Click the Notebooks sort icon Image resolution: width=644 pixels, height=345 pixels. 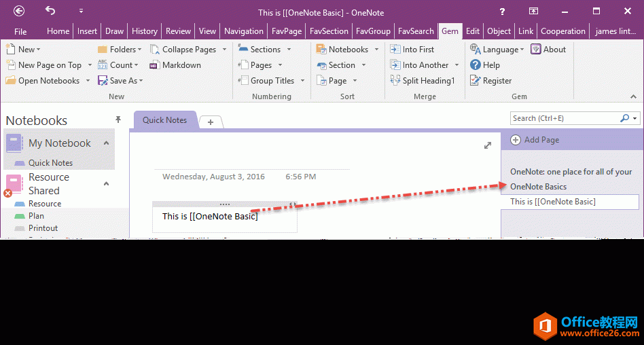[321, 50]
